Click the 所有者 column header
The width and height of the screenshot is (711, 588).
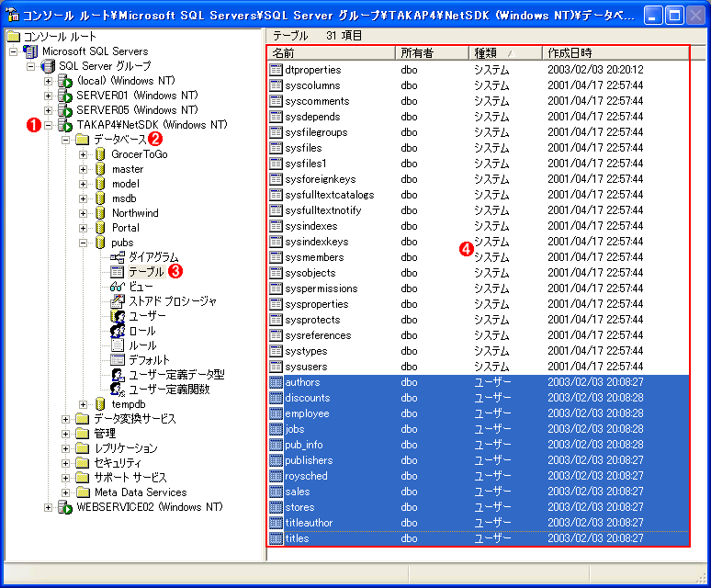(x=431, y=53)
